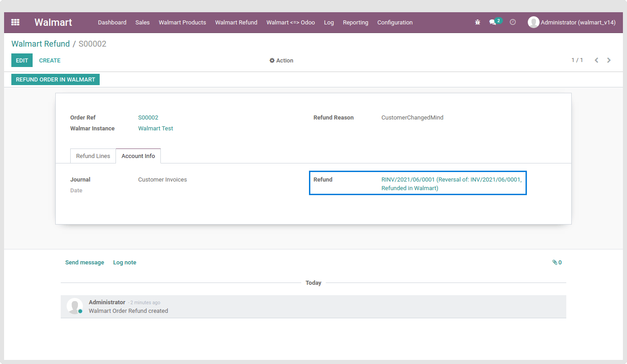Viewport: 627px width, 364px height.
Task: Click CustomerChangedMind refund reason value
Action: click(x=412, y=117)
